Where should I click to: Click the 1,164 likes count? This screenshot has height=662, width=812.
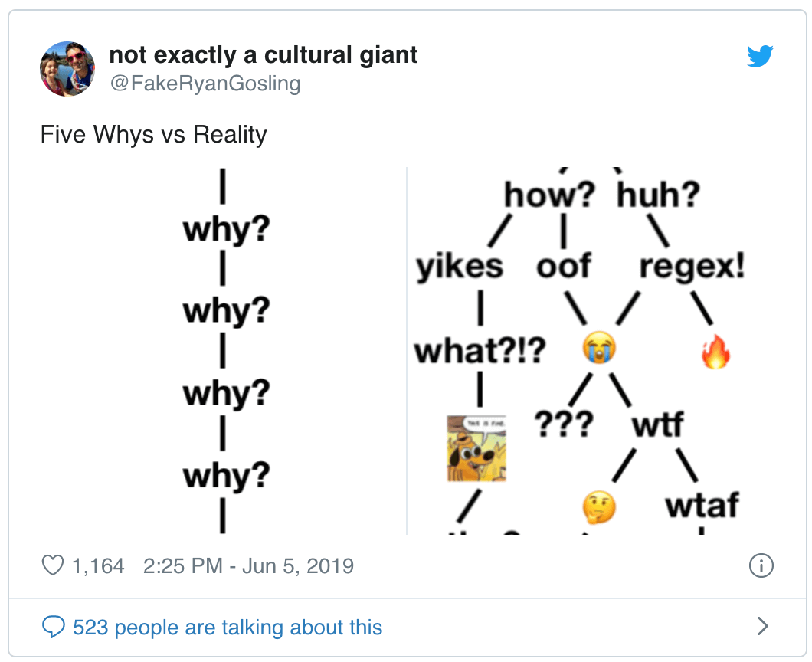point(98,565)
